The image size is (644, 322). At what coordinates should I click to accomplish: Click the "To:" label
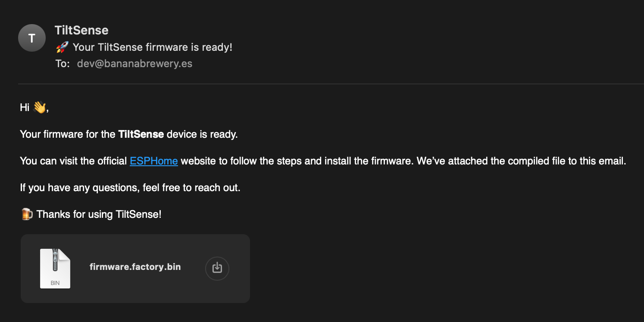63,64
